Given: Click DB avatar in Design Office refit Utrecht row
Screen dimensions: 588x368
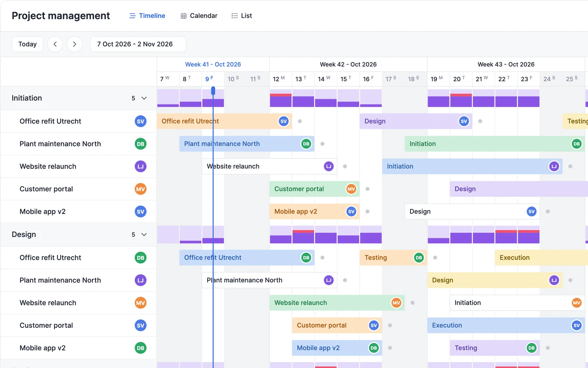Looking at the screenshot, I should pyautogui.click(x=140, y=258).
